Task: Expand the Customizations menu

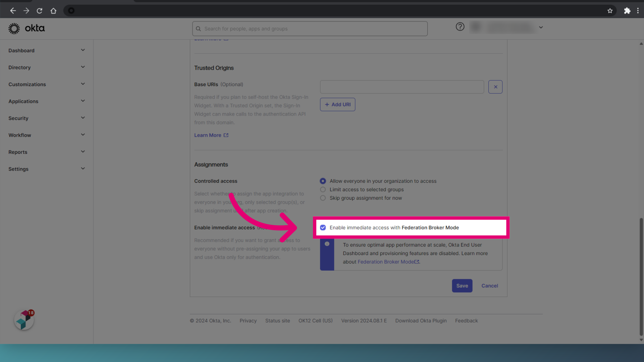Action: point(47,84)
